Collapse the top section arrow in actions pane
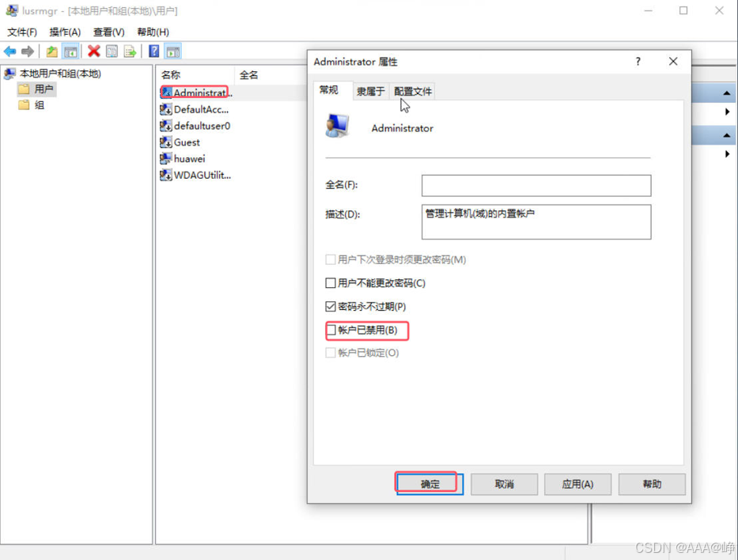This screenshot has height=560, width=738. coord(727,93)
